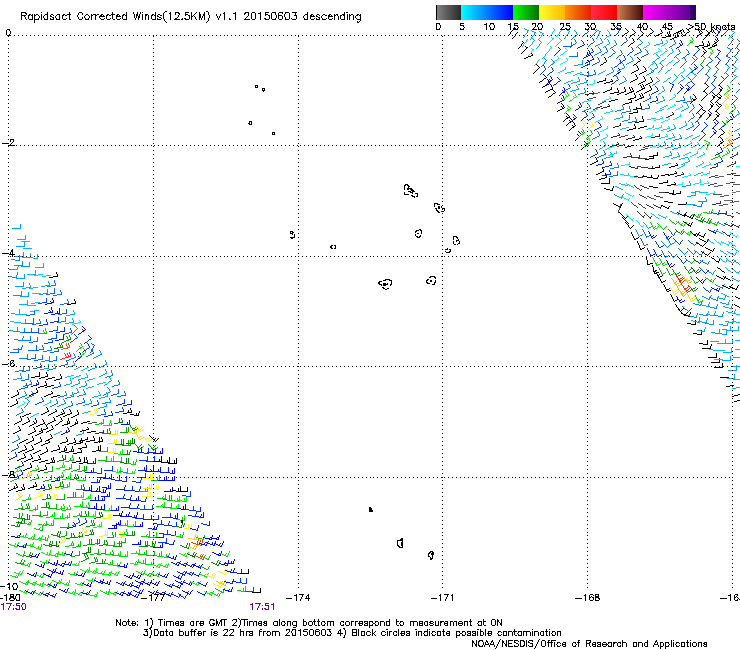
Task: Click the longitude axis label '-171'
Action: click(x=442, y=598)
